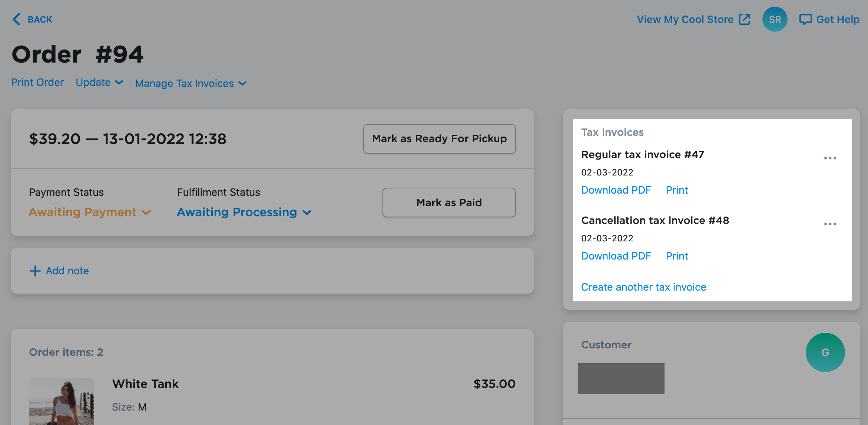
Task: Print the Cancellation tax invoice #48
Action: [x=677, y=255]
